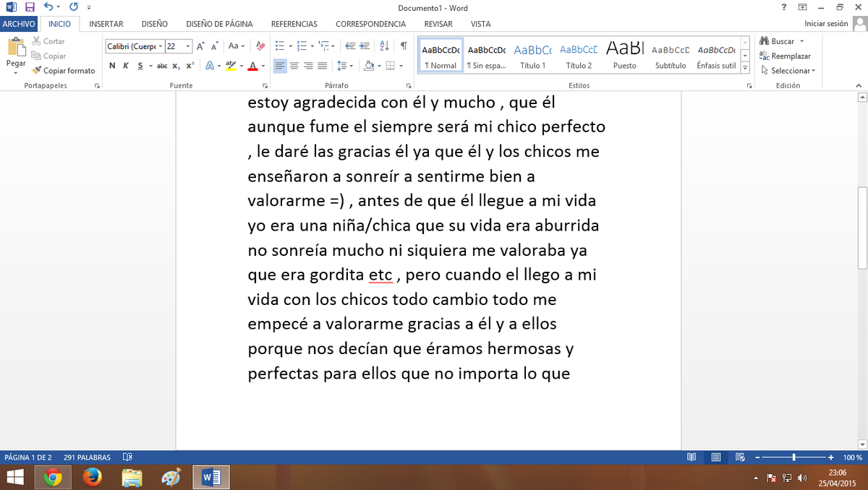Click the bullets list icon
This screenshot has width=868, height=490.
(x=281, y=46)
